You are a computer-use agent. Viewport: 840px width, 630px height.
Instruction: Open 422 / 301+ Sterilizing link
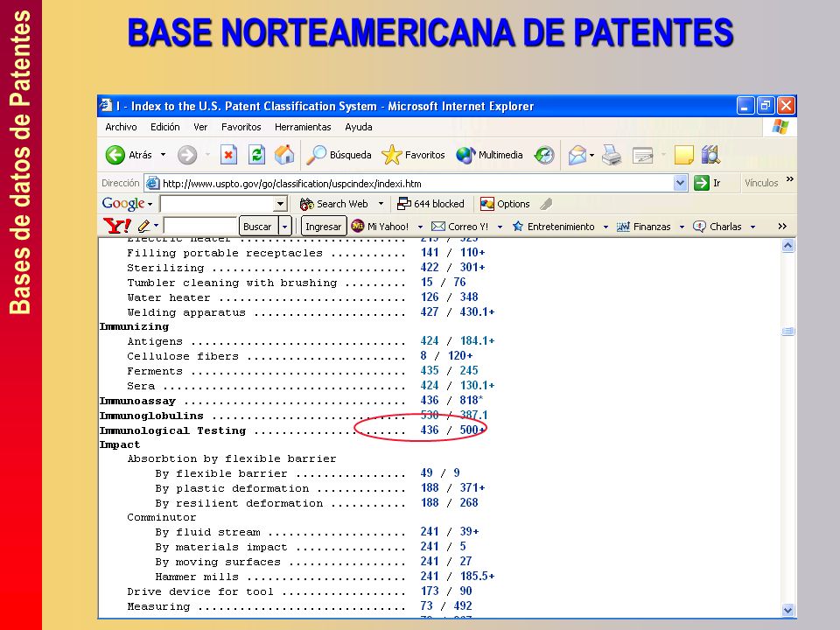click(452, 268)
